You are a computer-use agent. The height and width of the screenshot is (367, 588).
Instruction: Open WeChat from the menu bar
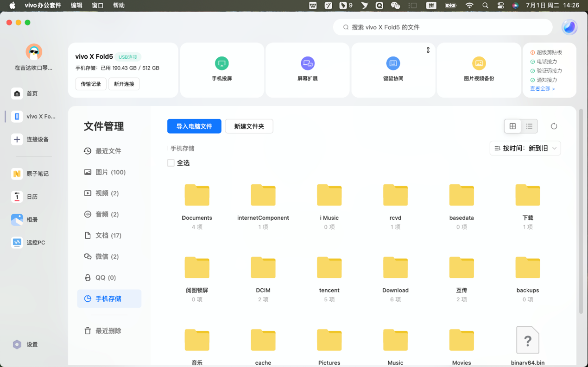395,6
